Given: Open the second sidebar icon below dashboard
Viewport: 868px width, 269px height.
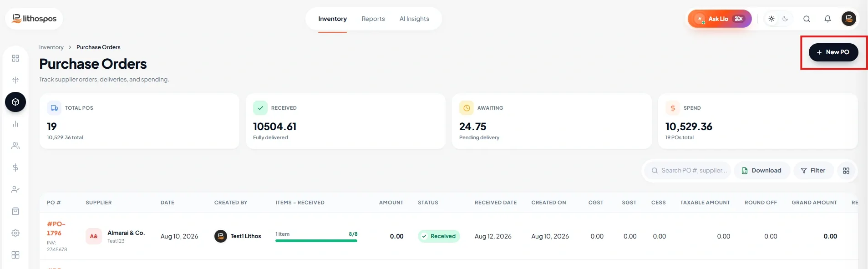Looking at the screenshot, I should click(x=15, y=80).
